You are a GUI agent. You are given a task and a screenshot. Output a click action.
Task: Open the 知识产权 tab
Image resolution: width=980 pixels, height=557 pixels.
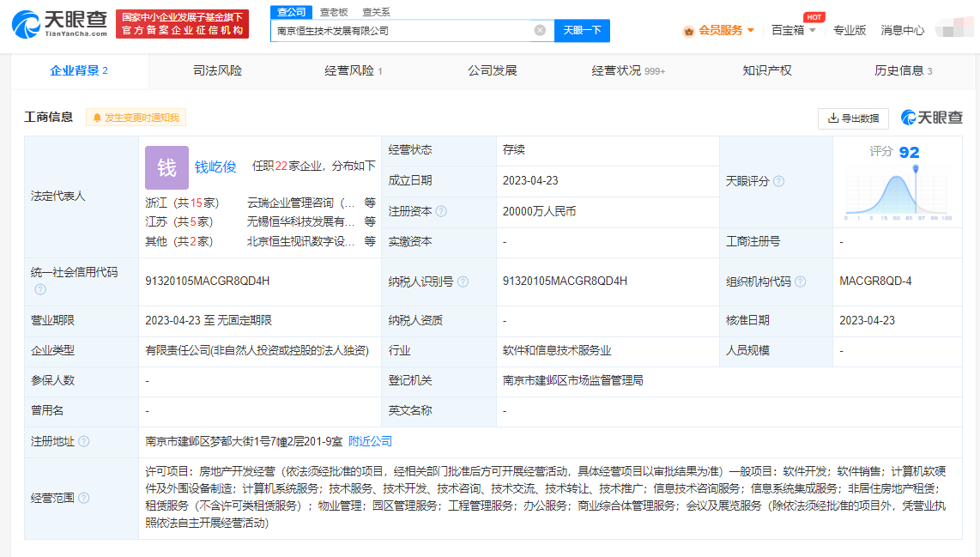coord(767,70)
